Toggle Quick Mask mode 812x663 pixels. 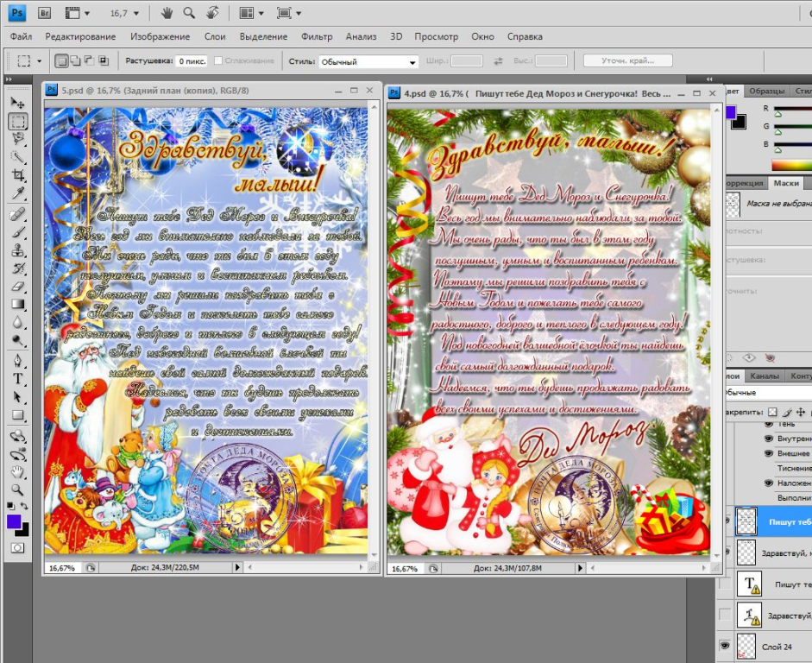(17, 548)
